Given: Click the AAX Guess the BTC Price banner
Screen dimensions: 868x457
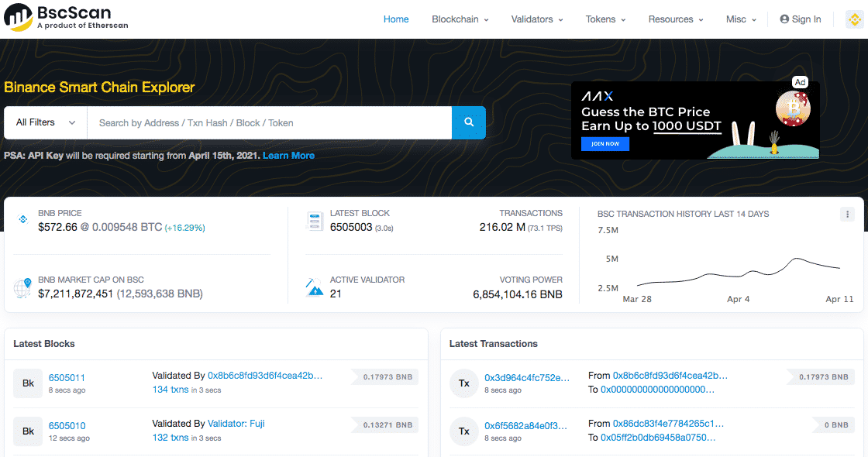Looking at the screenshot, I should pos(694,120).
